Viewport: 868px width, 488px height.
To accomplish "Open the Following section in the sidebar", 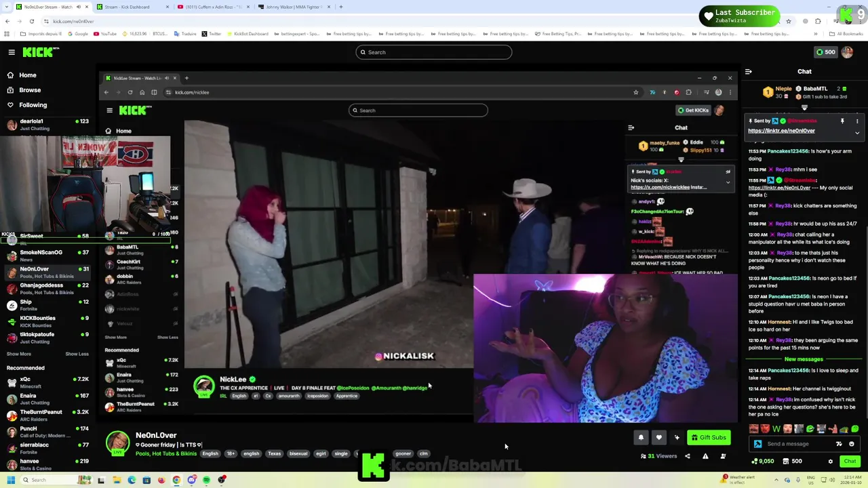I will click(x=33, y=105).
